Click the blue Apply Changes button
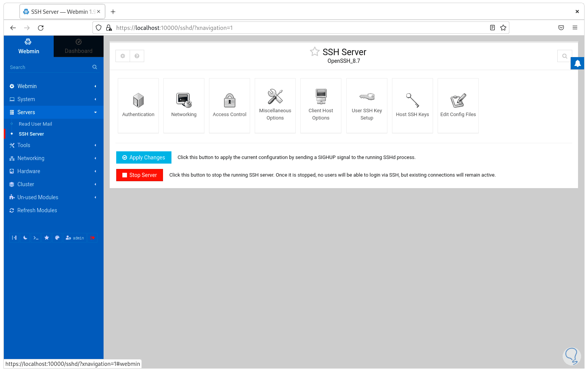Screen dimensions: 588x372 point(144,157)
